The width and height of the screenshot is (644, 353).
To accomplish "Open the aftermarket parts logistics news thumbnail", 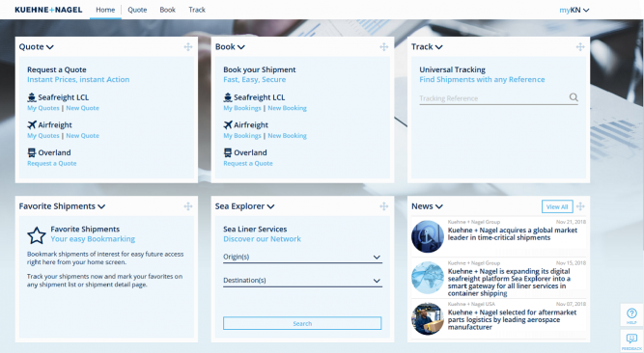I will coord(428,319).
